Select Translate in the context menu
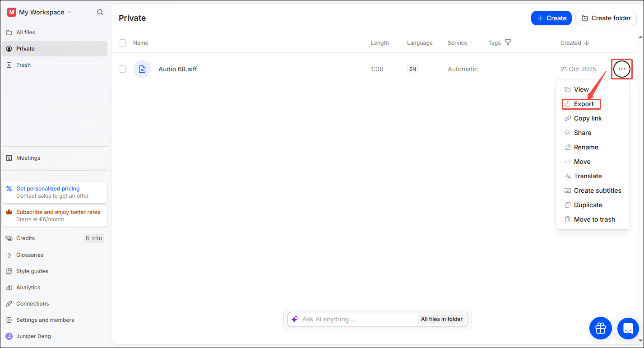Viewport: 644px width, 348px height. point(593,176)
